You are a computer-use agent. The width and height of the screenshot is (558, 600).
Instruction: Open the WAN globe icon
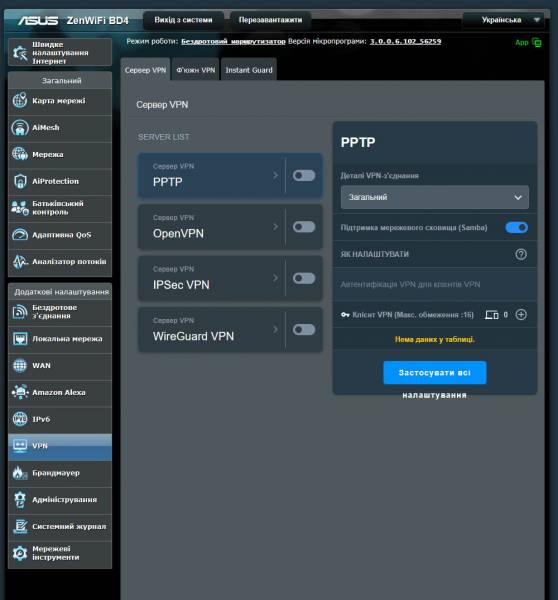[x=20, y=365]
